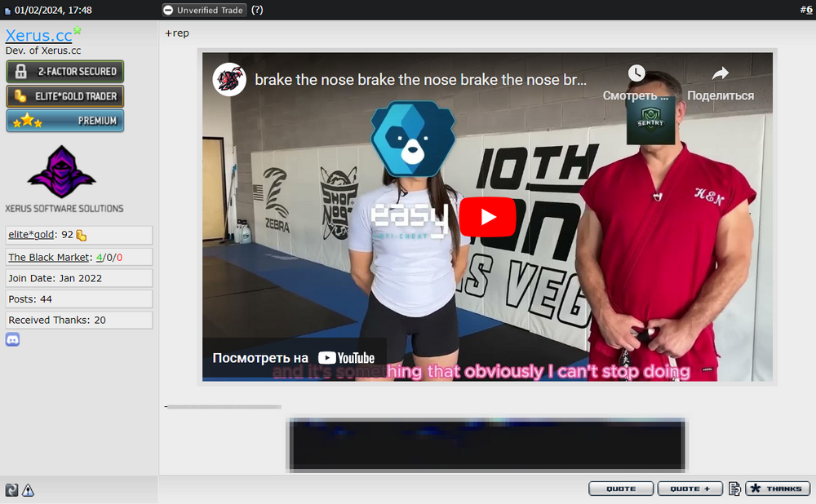Image resolution: width=816 pixels, height=504 pixels.
Task: Click the green star next to username
Action: tap(78, 30)
